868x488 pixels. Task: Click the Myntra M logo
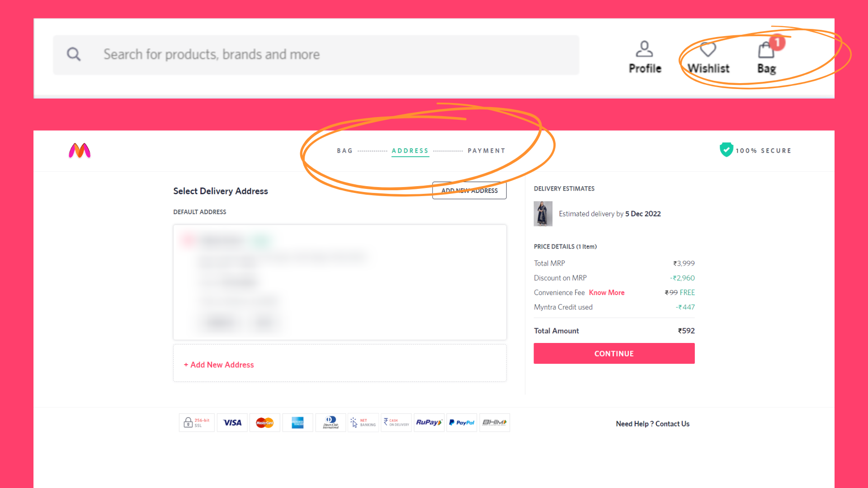[80, 150]
